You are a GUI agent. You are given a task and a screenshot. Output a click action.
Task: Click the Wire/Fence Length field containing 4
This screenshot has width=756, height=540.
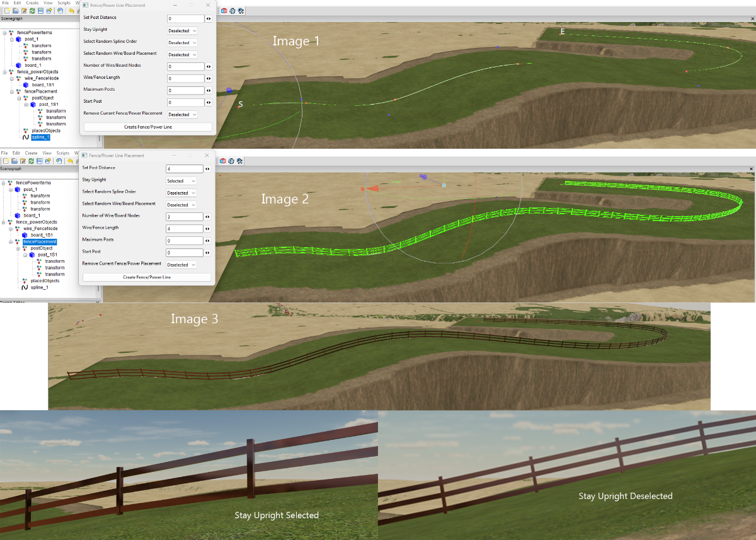[x=185, y=229]
